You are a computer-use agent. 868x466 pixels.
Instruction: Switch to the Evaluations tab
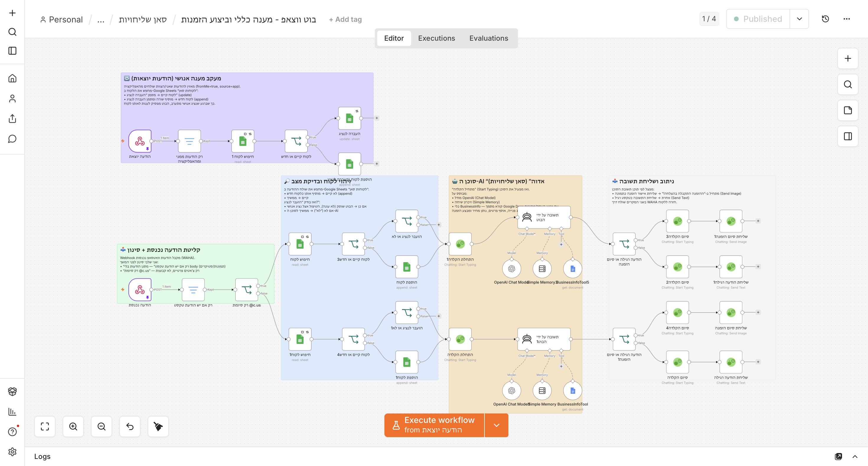(x=489, y=38)
